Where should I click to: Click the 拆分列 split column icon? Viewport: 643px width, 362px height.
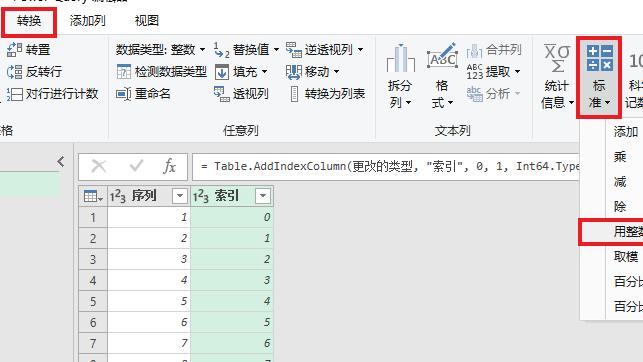point(401,58)
